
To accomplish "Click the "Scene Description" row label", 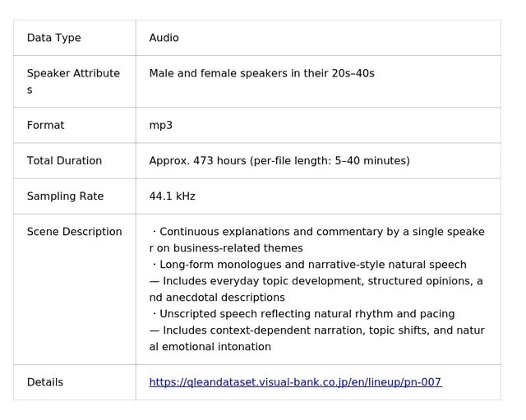I will coord(74,232).
